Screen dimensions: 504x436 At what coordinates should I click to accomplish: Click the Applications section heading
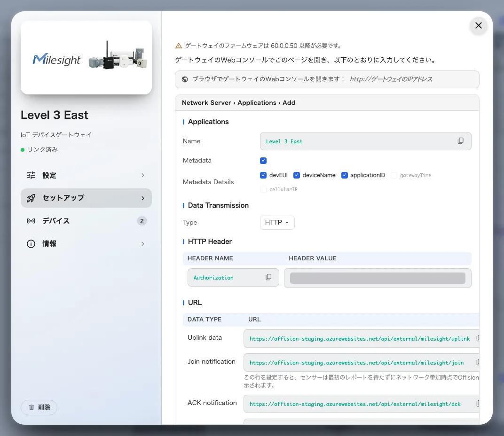[208, 122]
